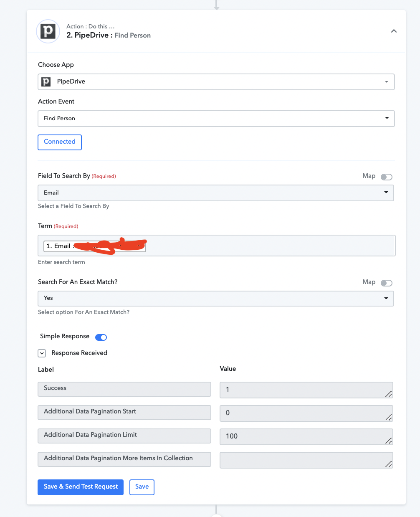Click Additional Data Pagination Limit label field
The width and height of the screenshot is (420, 517).
[124, 436]
